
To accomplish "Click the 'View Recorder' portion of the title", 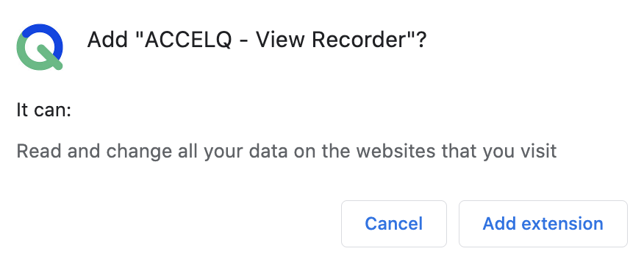I will 331,40.
